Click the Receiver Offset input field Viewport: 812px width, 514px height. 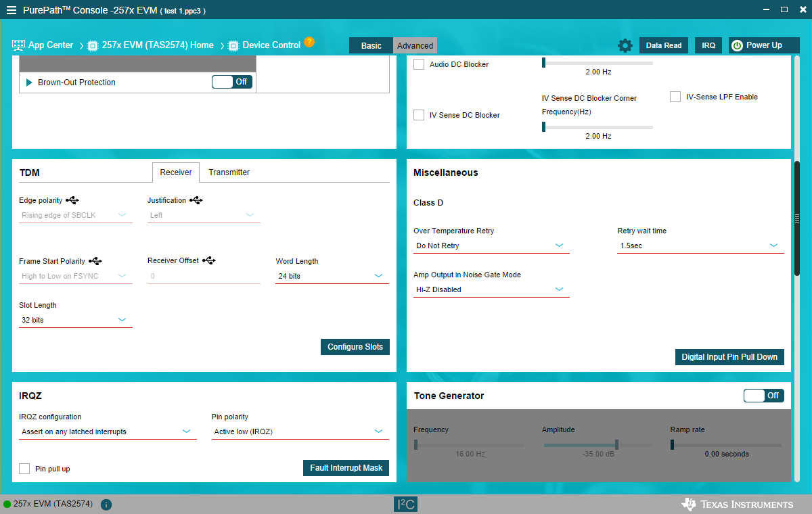click(x=204, y=276)
